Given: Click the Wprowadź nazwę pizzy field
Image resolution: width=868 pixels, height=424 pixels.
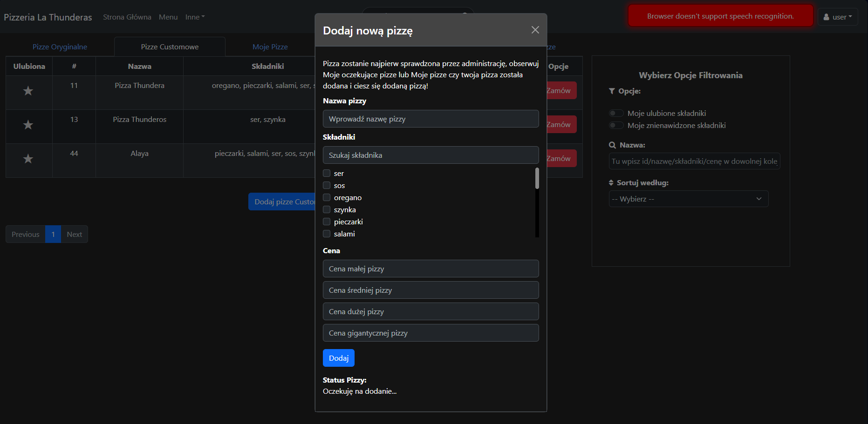Looking at the screenshot, I should click(x=431, y=119).
